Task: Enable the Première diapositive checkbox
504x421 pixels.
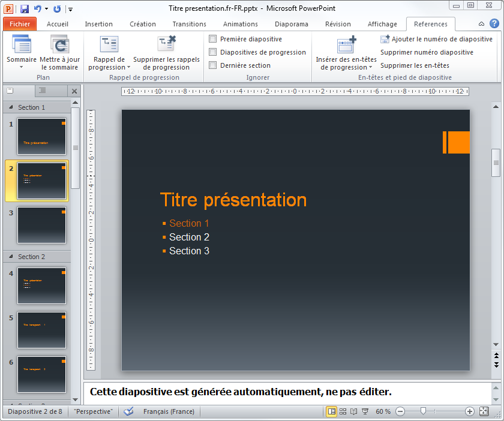Action: click(x=213, y=39)
